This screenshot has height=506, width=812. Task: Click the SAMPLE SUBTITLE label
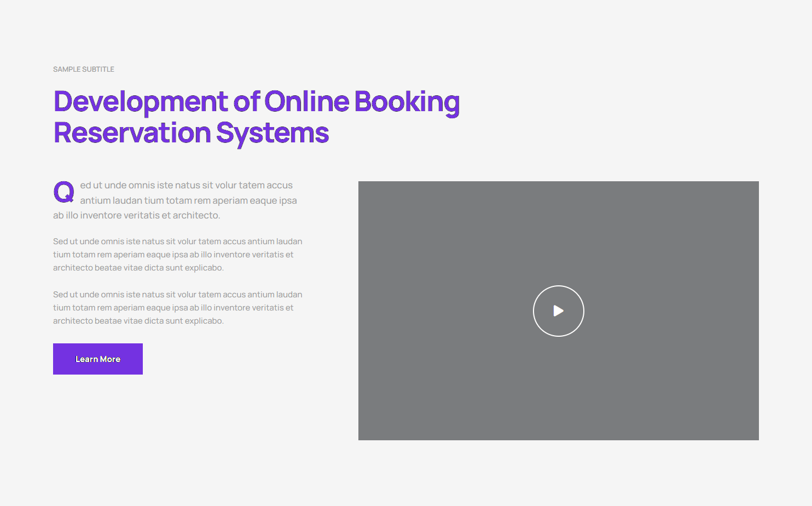click(x=84, y=70)
